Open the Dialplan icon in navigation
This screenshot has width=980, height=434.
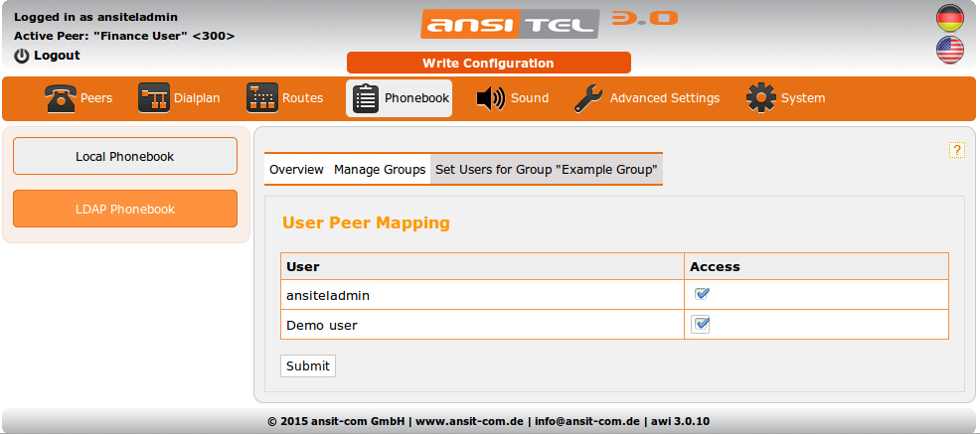coord(153,98)
